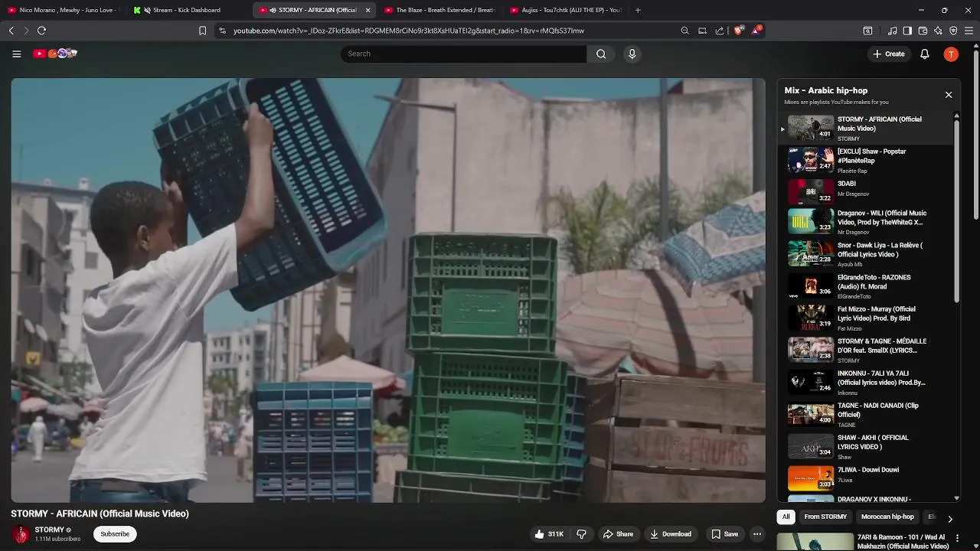
Task: Click the Create button
Action: pos(889,54)
